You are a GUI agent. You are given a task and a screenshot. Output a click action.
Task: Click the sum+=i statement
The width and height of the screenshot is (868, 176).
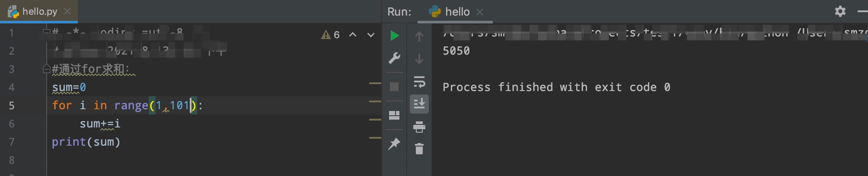coord(100,124)
